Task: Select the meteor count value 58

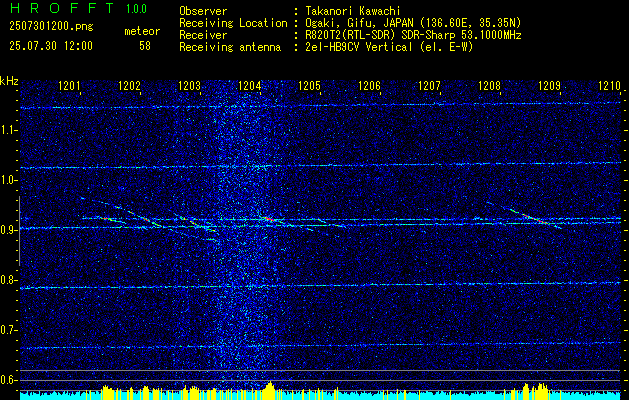Action: tap(145, 46)
